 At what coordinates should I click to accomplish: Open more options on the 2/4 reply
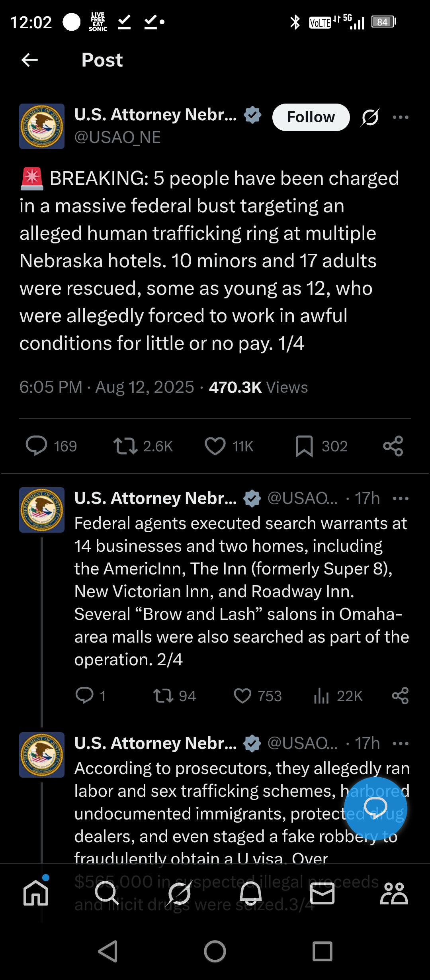pos(400,498)
